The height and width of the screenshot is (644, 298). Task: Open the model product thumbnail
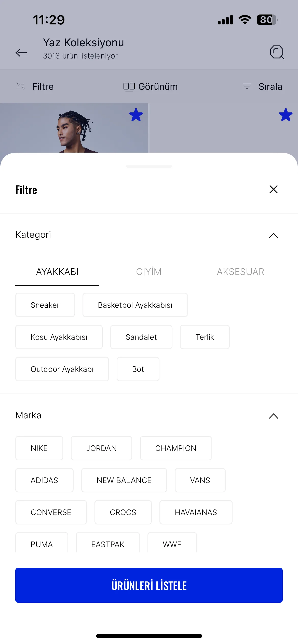(74, 128)
